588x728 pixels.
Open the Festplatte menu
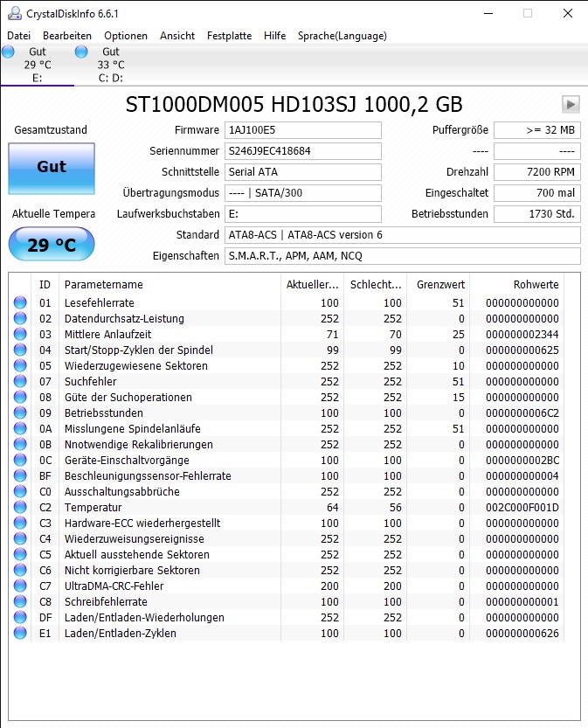pyautogui.click(x=229, y=36)
